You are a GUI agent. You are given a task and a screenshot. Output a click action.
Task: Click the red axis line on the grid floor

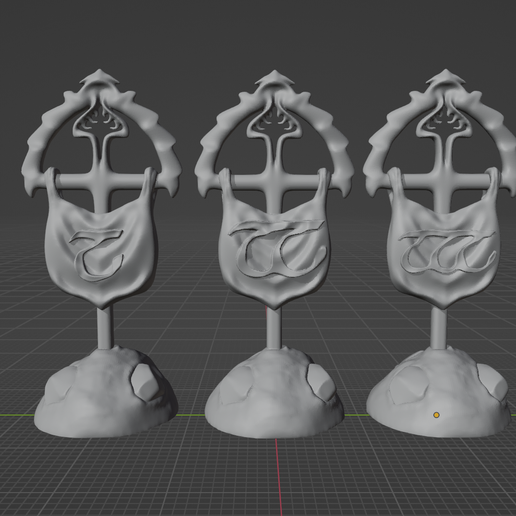tap(279, 477)
